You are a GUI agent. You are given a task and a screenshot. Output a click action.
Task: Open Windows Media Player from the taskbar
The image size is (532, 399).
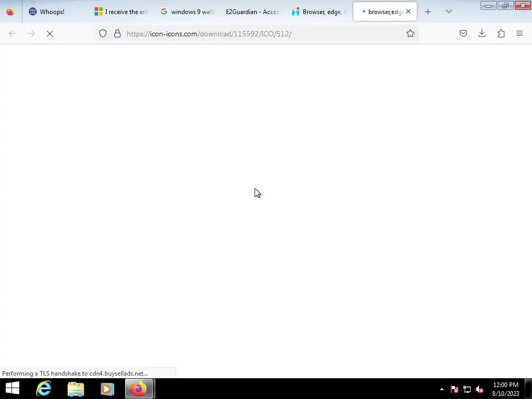point(107,389)
